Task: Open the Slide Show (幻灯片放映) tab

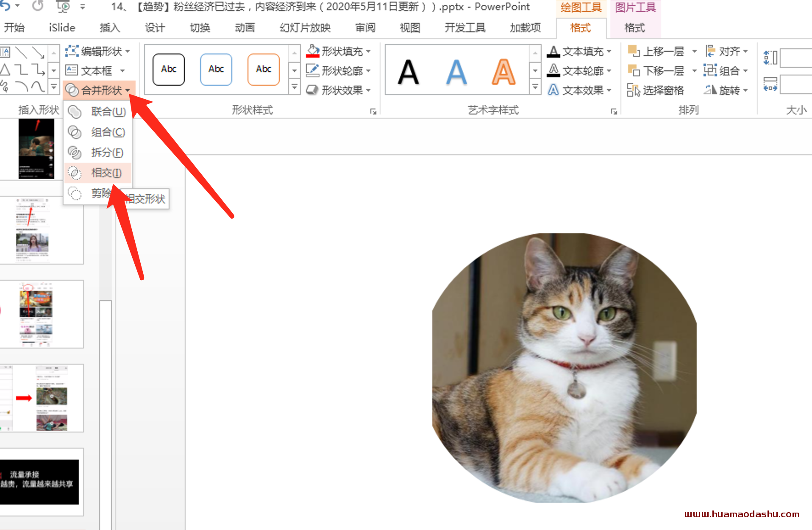Action: [305, 28]
